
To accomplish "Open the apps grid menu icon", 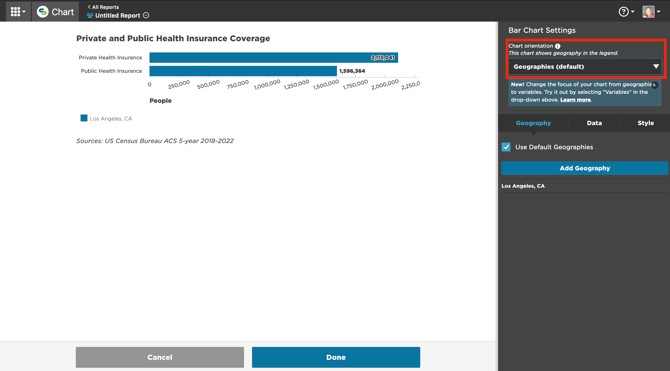I will click(x=15, y=12).
